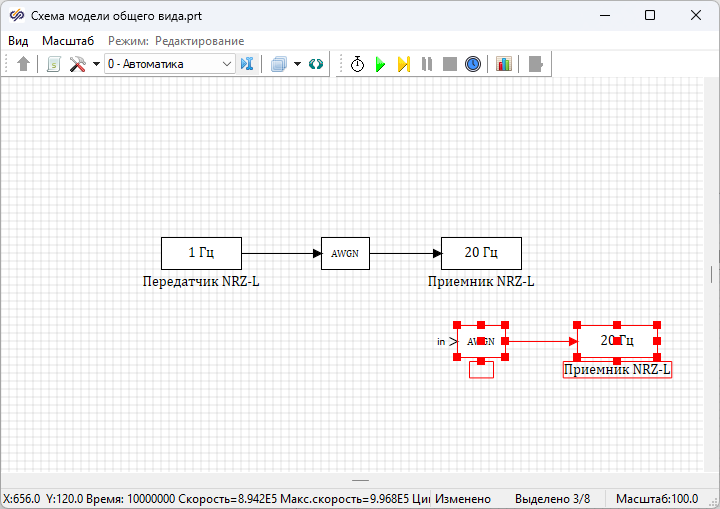Viewport: 720px width, 509px height.
Task: Select the '1 Гц' transmitter block
Action: pos(201,253)
